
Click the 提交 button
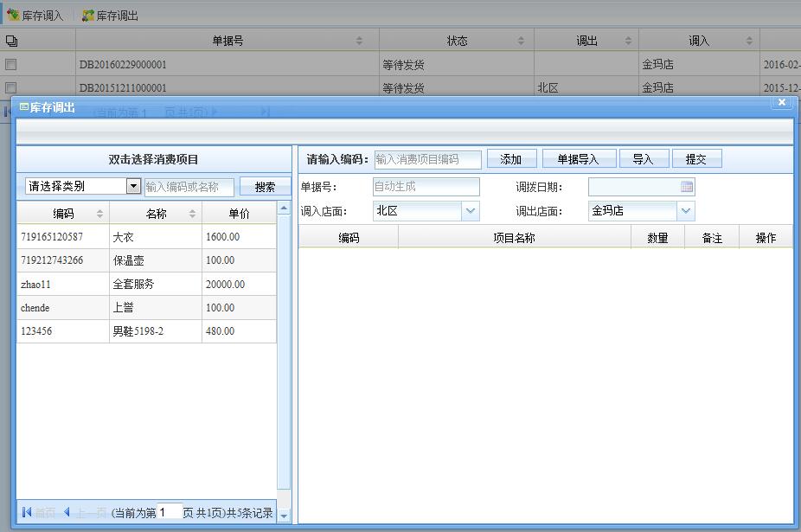(696, 159)
